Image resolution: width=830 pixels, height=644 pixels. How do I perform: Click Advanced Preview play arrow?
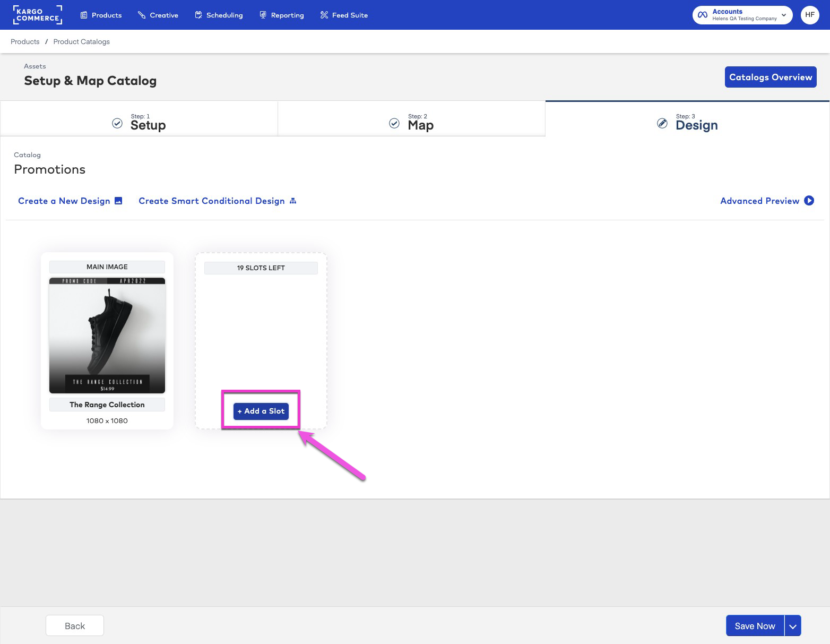[x=809, y=201]
